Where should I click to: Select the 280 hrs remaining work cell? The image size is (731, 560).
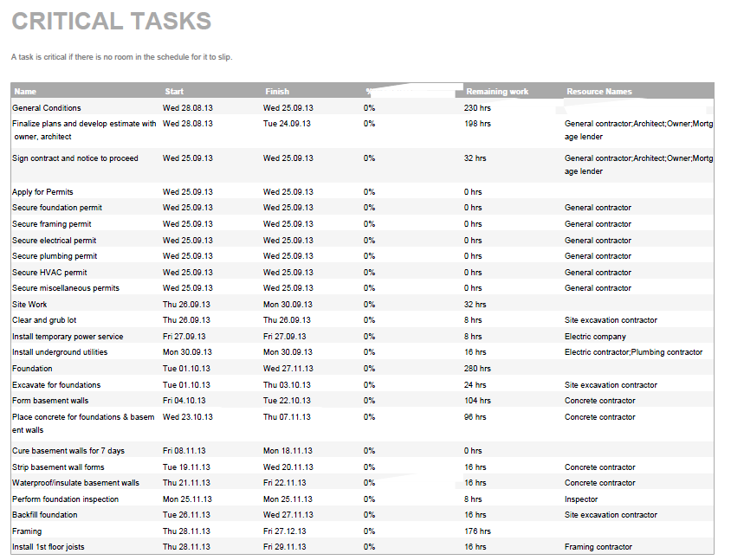pos(477,369)
